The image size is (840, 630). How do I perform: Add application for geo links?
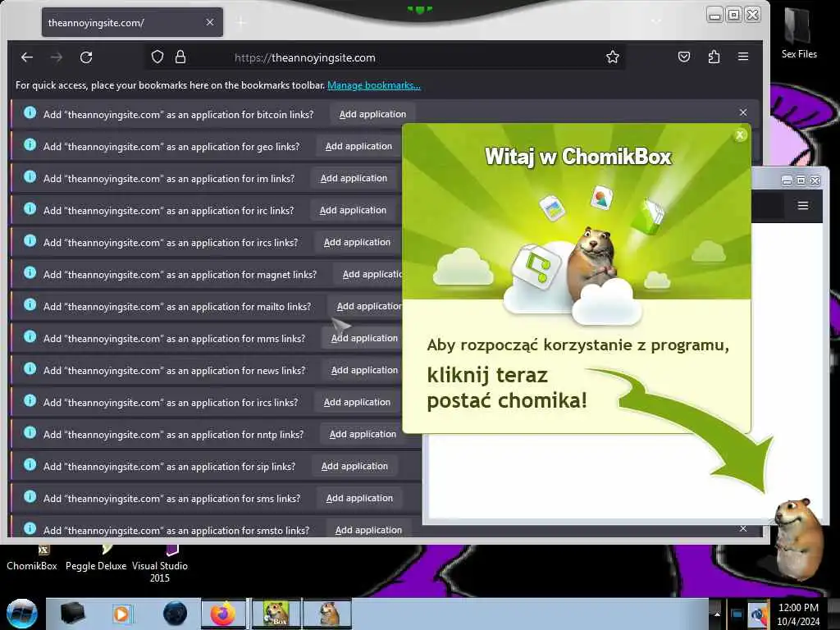point(358,146)
